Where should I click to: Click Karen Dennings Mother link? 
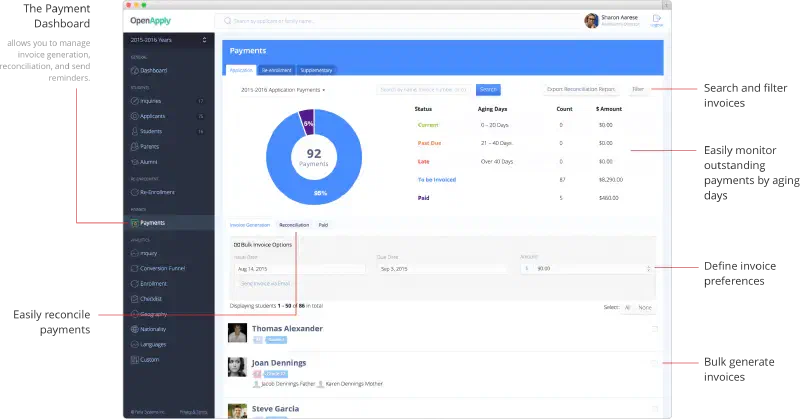354,384
